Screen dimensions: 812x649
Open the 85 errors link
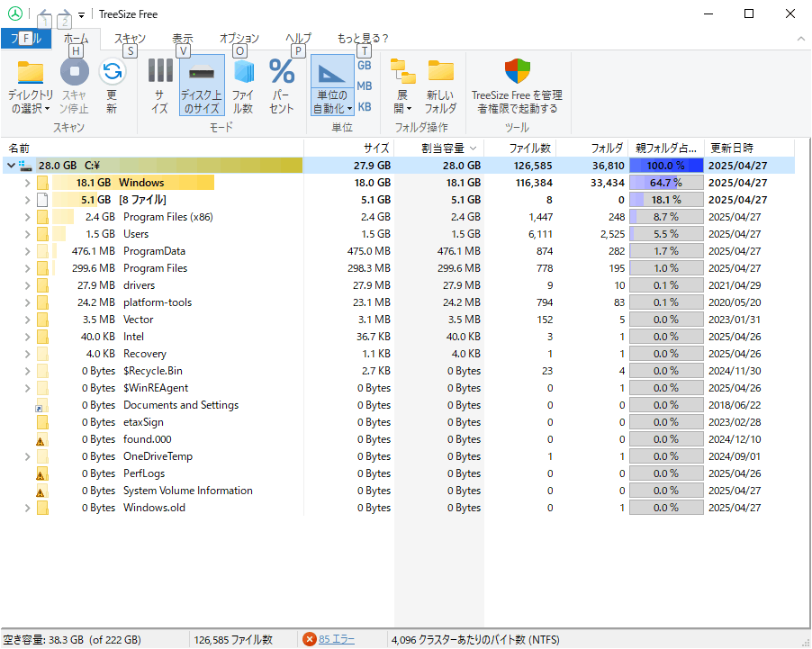click(336, 639)
